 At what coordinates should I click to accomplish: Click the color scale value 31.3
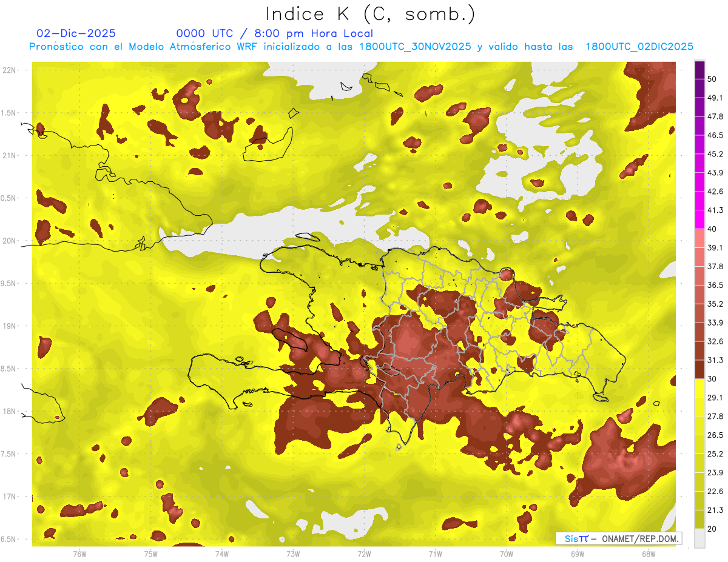pos(715,360)
